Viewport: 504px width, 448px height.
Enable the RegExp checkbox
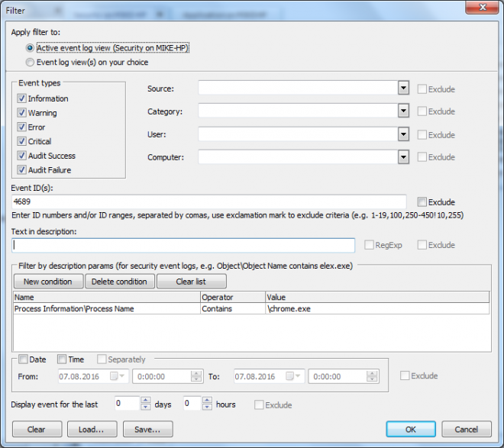tap(369, 245)
